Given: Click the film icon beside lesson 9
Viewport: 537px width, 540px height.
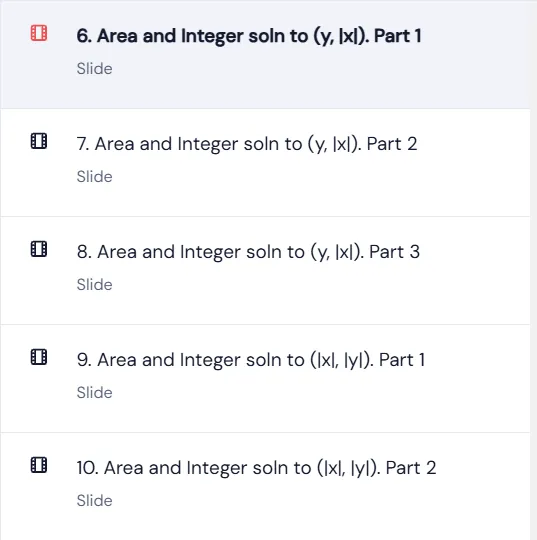Looking at the screenshot, I should point(39,357).
